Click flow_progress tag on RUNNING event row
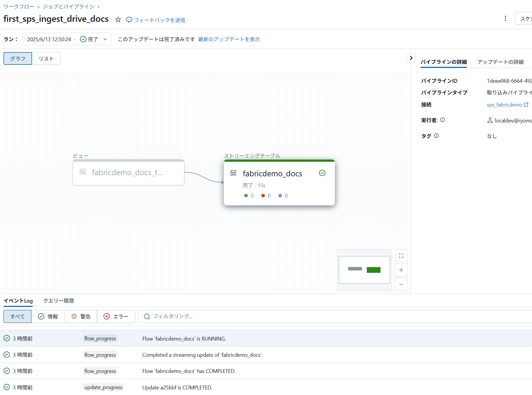The image size is (532, 395). pyautogui.click(x=100, y=338)
